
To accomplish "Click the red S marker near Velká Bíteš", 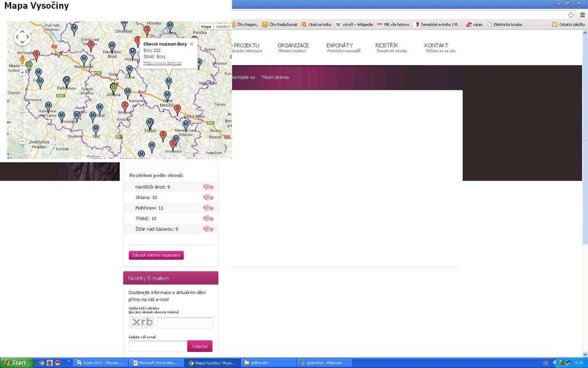I will [177, 110].
